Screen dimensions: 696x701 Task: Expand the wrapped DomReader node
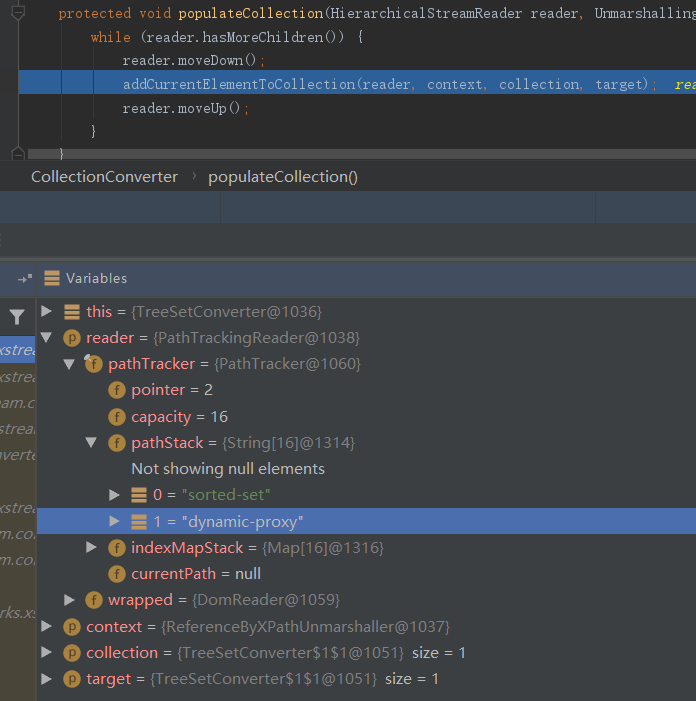point(69,599)
